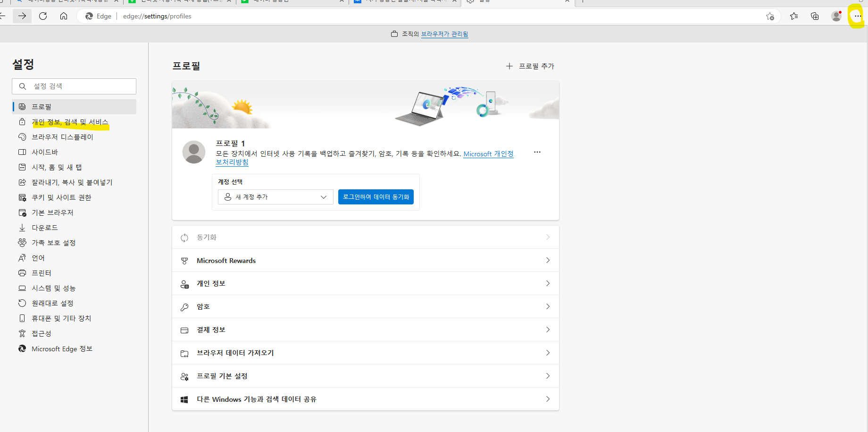Click the Windows logo icon in list
Screen dimensions: 868x432
184,399
